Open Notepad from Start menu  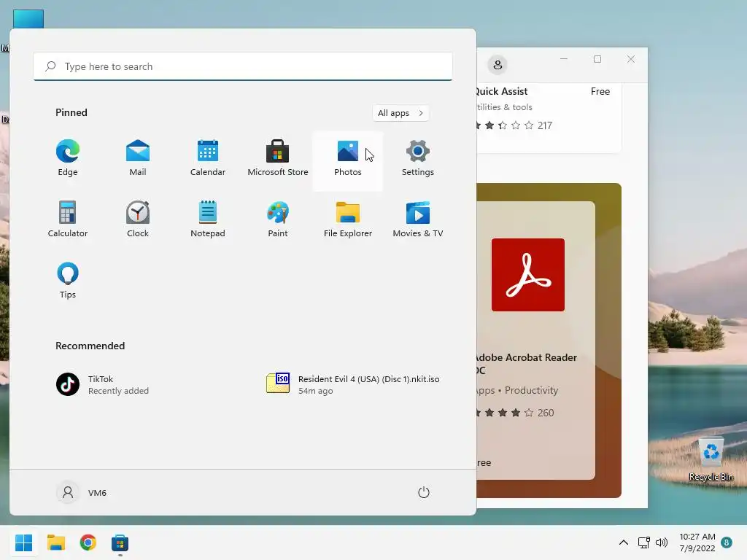(208, 219)
